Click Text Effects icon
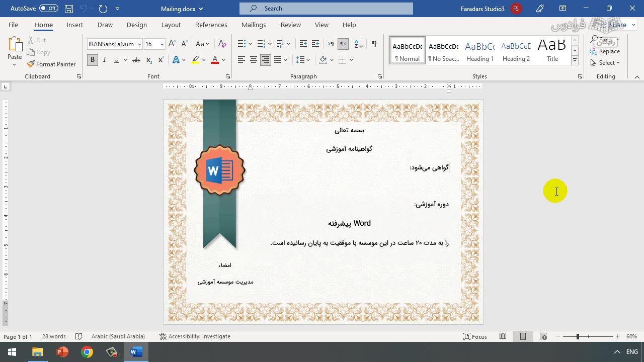This screenshot has height=362, width=644. tap(176, 60)
